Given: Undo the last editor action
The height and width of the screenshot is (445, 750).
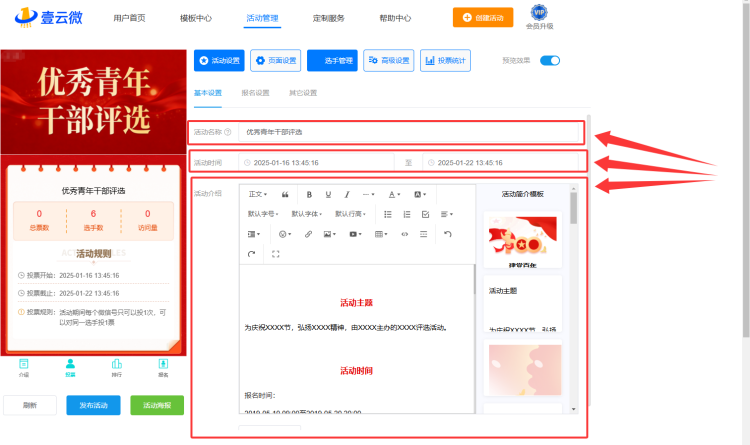Looking at the screenshot, I should tap(448, 234).
